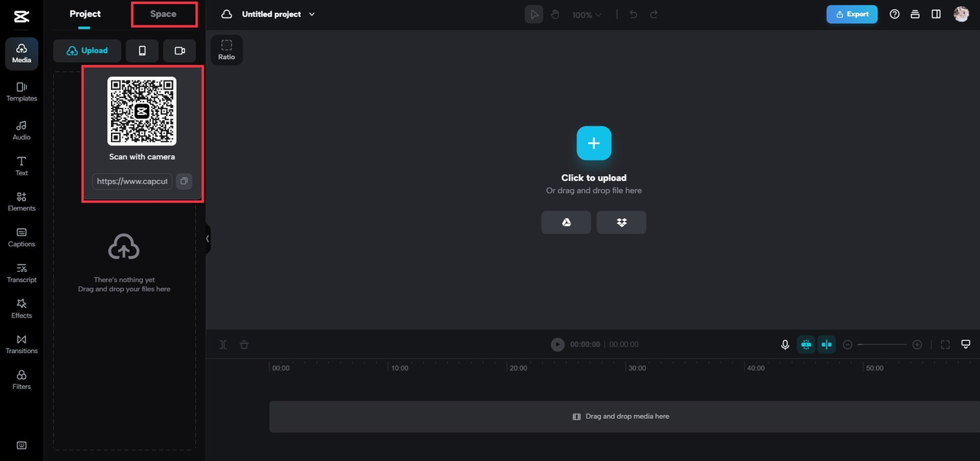Screen dimensions: 980x461
Task: Select the pointer select tool
Action: tap(534, 15)
